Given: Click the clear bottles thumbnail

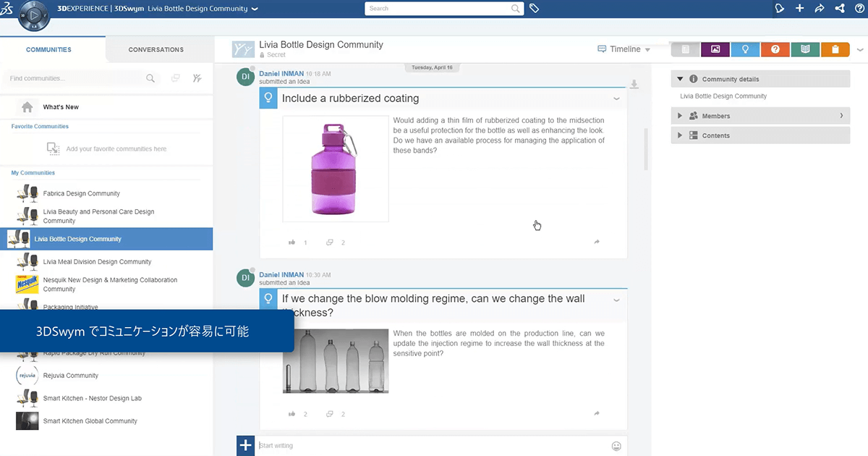Looking at the screenshot, I should (x=336, y=361).
